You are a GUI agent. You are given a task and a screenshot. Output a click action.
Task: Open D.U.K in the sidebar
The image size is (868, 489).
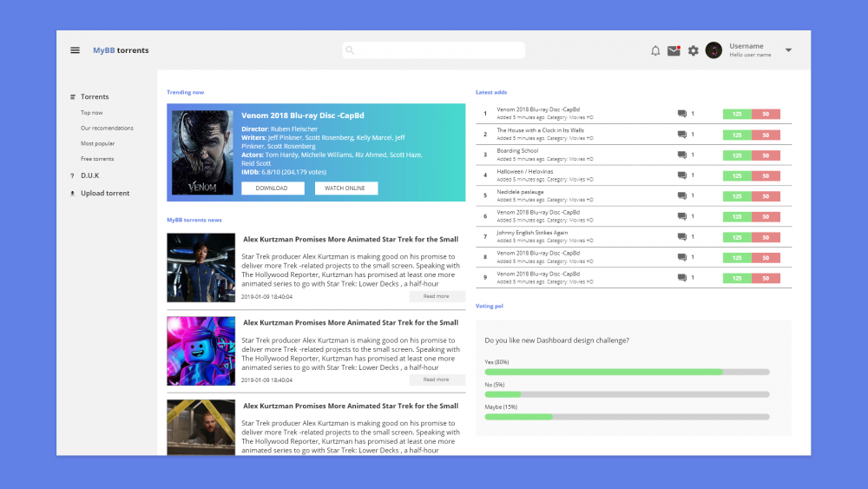pyautogui.click(x=89, y=175)
